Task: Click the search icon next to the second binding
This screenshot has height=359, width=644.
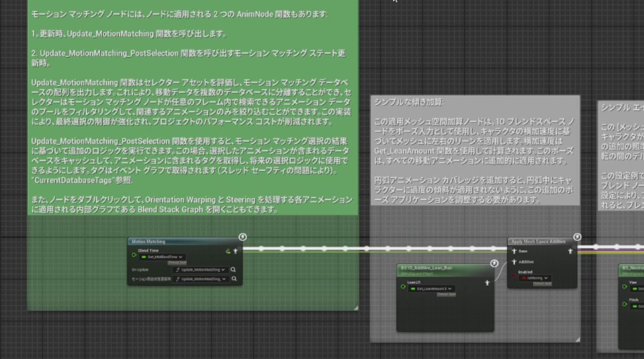Action: click(x=233, y=279)
